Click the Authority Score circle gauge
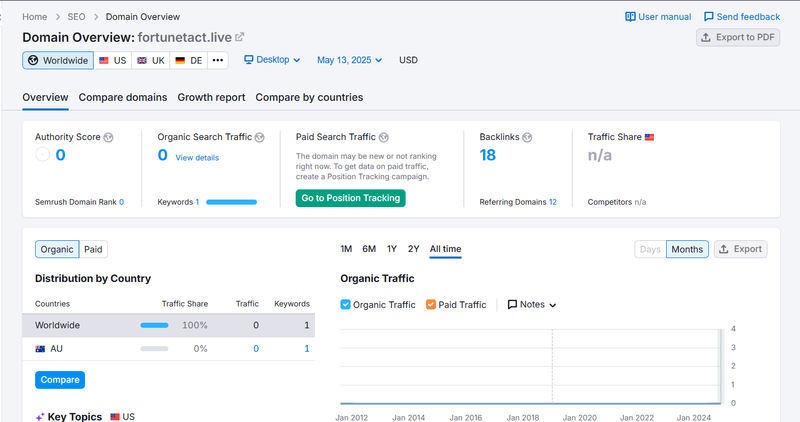 (42, 154)
